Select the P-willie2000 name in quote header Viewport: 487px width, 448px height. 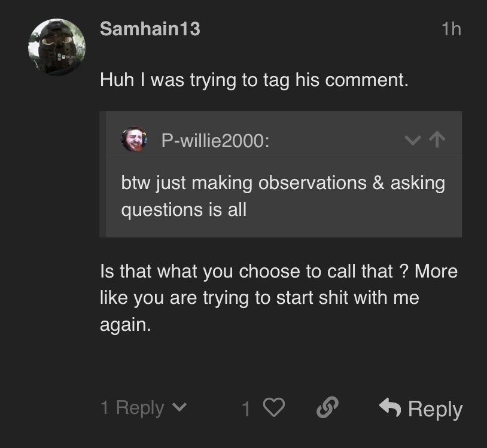[x=215, y=141]
